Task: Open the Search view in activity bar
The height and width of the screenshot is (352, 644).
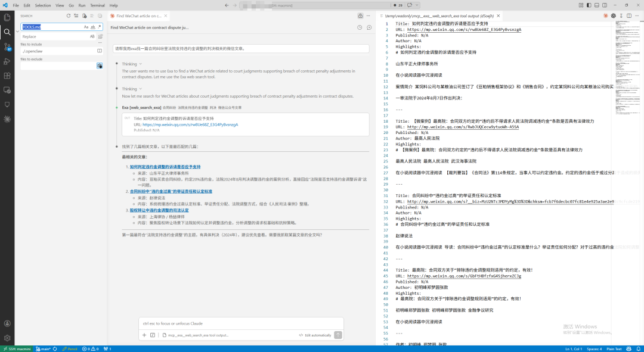Action: 7,32
